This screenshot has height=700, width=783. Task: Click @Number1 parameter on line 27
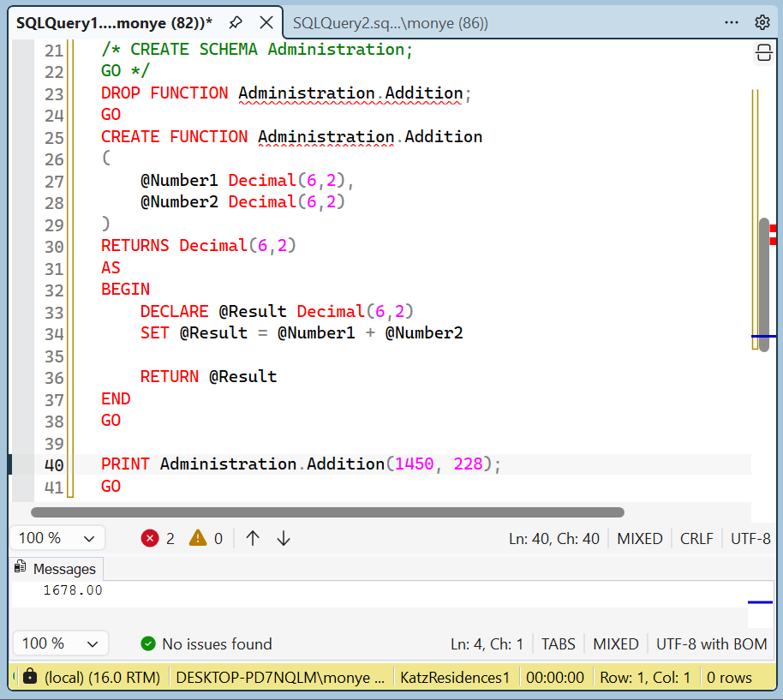179,180
